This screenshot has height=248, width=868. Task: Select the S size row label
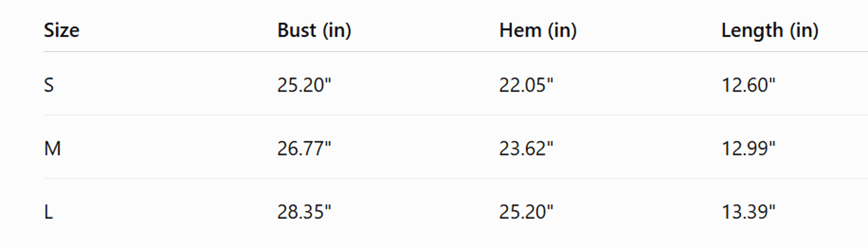(x=49, y=85)
